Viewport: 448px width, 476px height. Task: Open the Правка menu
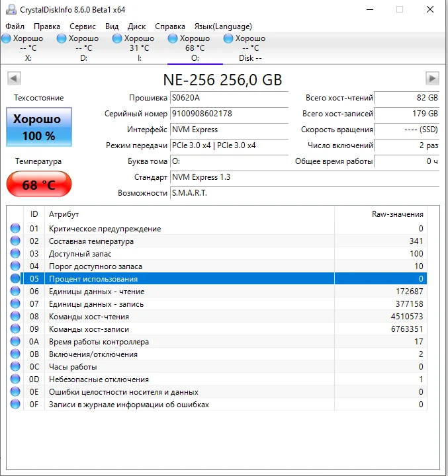pyautogui.click(x=47, y=26)
